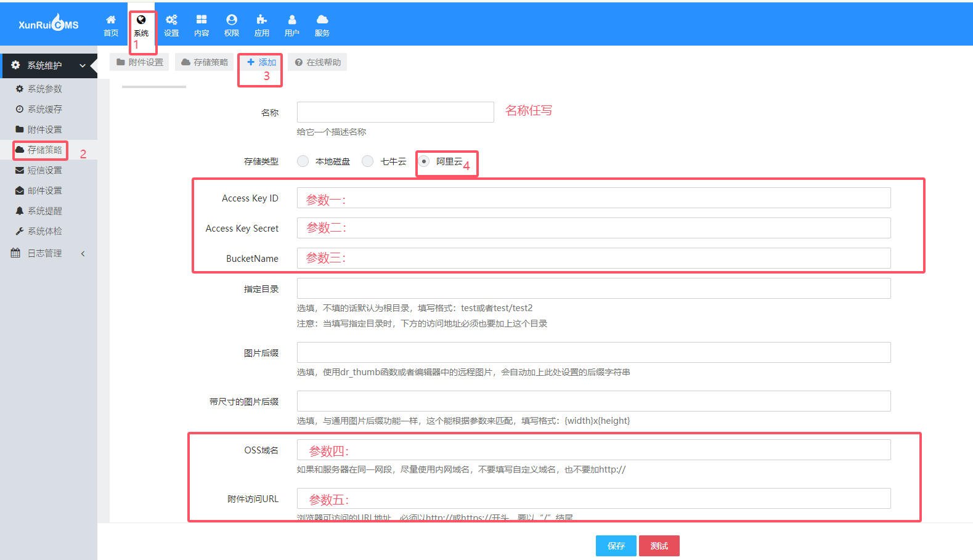Screen dimensions: 973x560
Task: Click the clock icon beside 系统缓存
Action: [20, 109]
